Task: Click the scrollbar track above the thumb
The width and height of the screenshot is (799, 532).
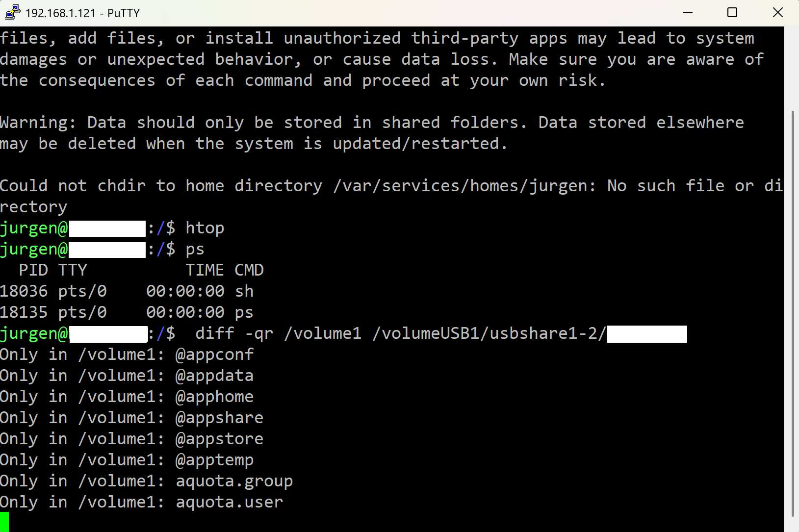Action: point(792,69)
